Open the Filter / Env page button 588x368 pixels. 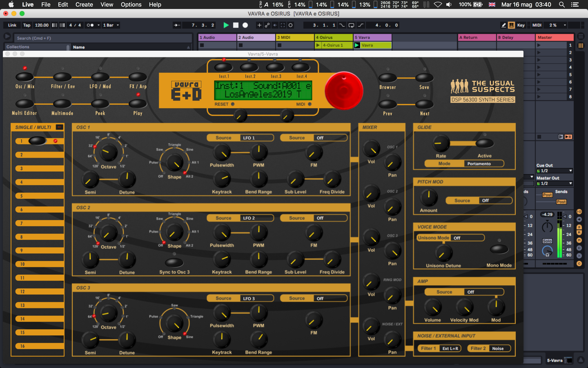(x=62, y=77)
